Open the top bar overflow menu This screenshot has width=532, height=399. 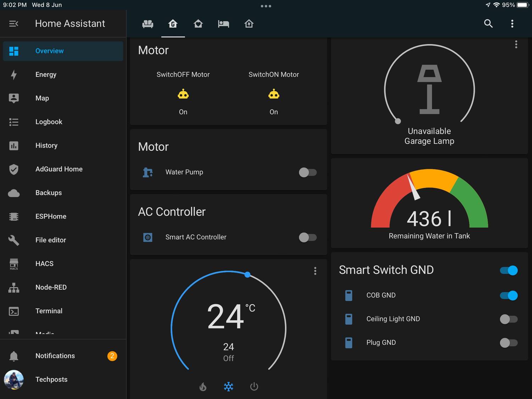click(x=512, y=24)
